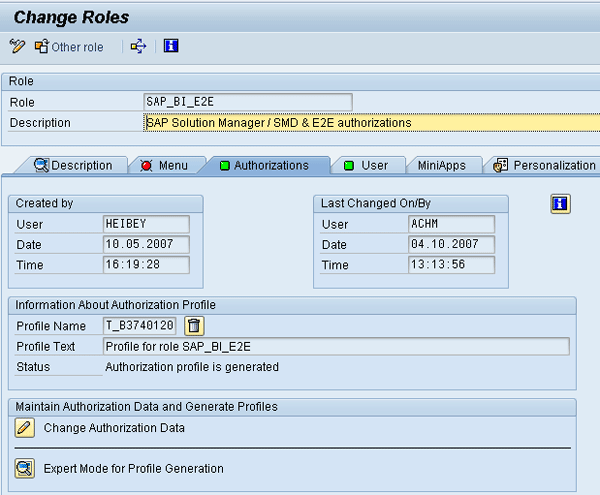Click into the role Description text field
This screenshot has width=600, height=495.
[370, 123]
